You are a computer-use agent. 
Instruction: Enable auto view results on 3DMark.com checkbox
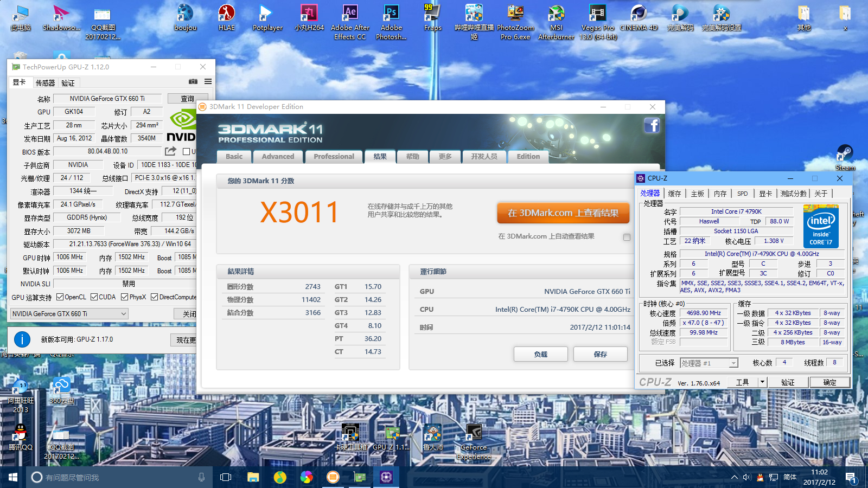(x=627, y=237)
